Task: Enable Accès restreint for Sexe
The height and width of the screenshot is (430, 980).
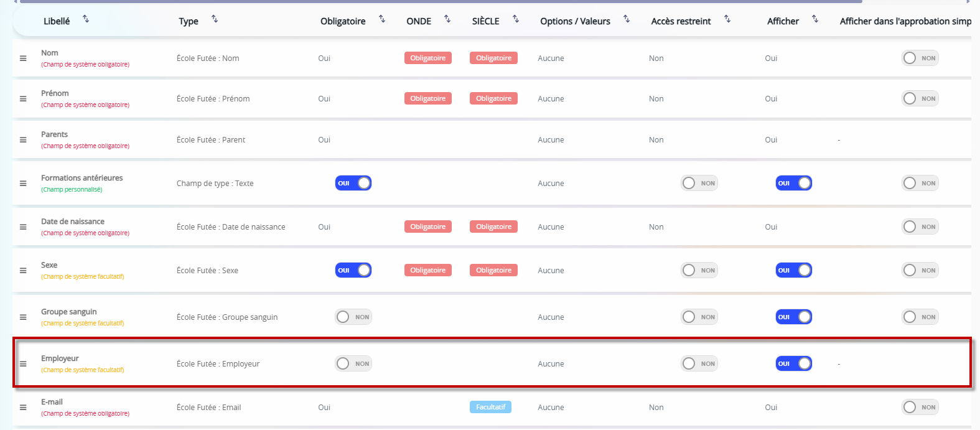Action: [x=699, y=270]
